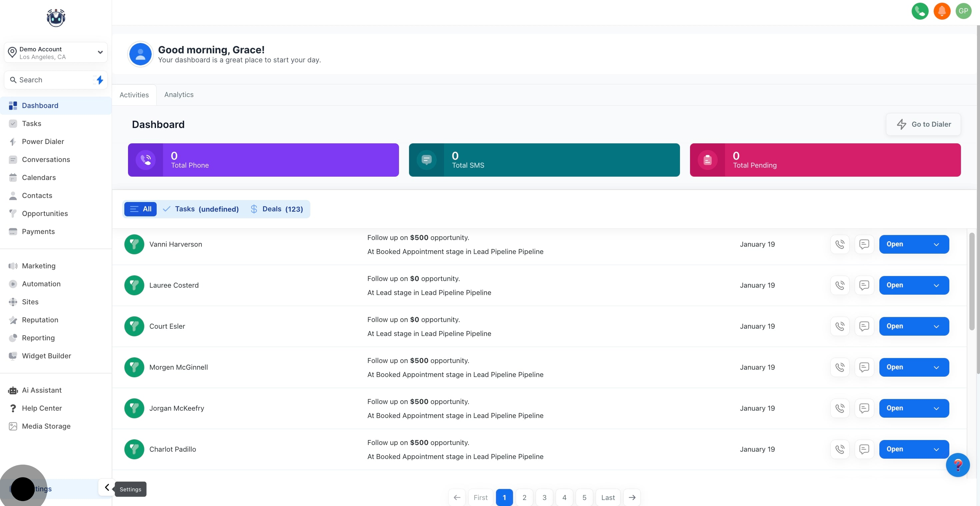Switch to the Analytics tab
This screenshot has height=506, width=980.
tap(179, 95)
